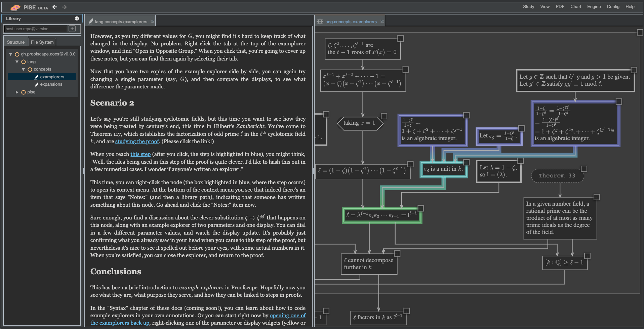Open the Config menu
Screen dimensions: 644x329
(613, 7)
